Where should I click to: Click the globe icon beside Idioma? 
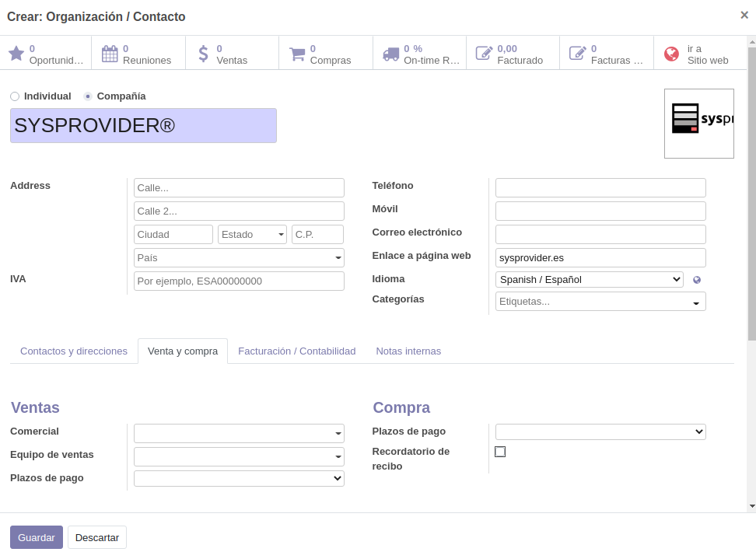[x=697, y=280]
